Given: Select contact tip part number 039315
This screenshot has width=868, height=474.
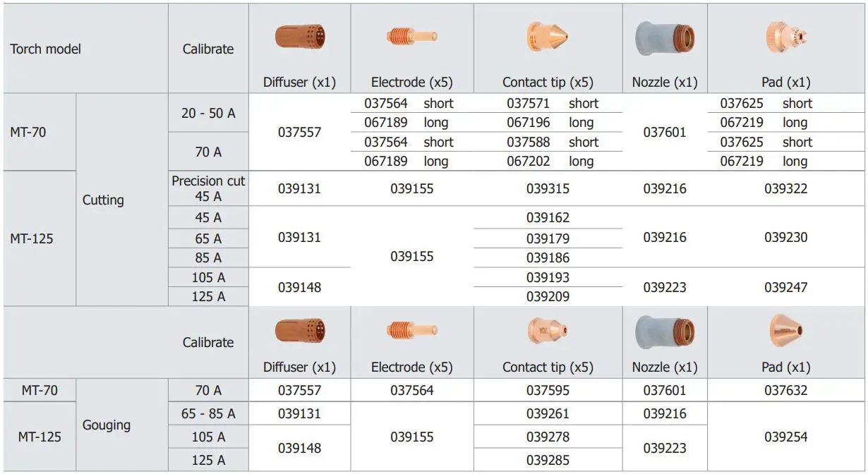Looking at the screenshot, I should 548,189.
